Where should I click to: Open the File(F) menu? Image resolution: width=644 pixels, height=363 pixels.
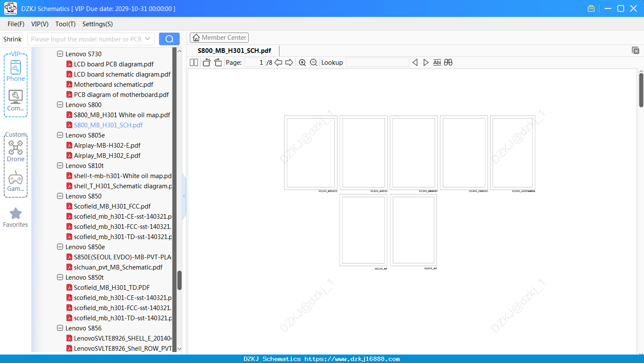16,24
